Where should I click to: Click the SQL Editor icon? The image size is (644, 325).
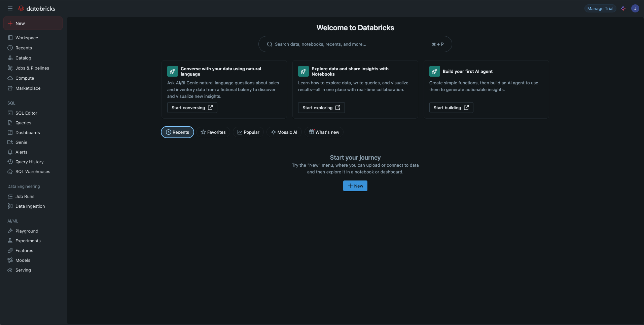pos(10,113)
